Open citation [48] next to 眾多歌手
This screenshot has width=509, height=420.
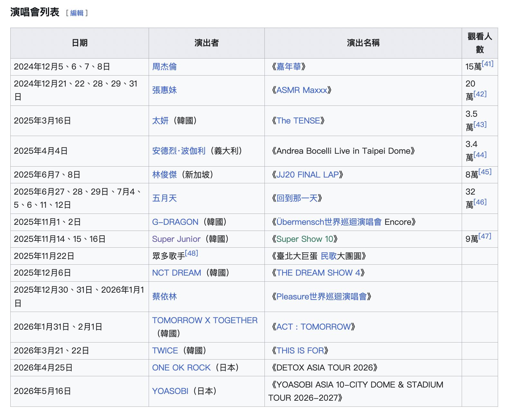191,253
